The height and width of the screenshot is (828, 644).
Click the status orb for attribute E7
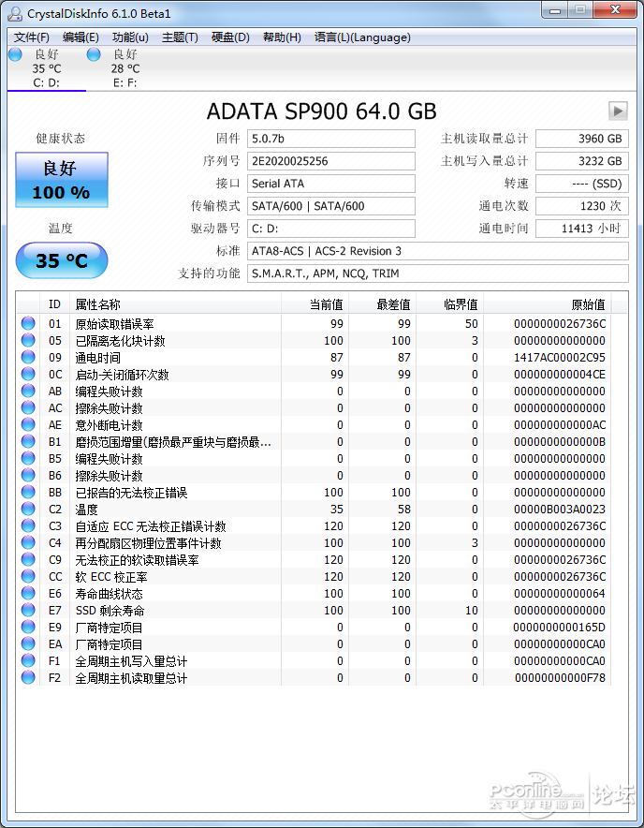pyautogui.click(x=28, y=610)
